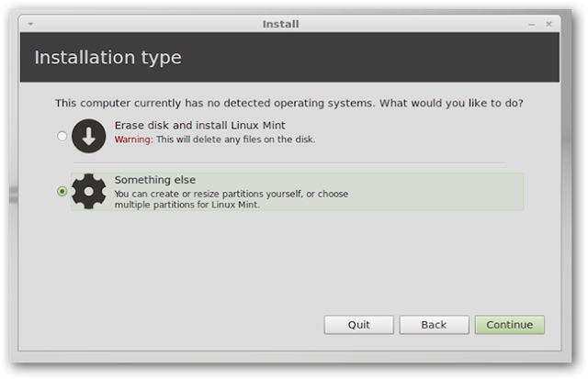Viewport: 588px width, 379px height.
Task: Select the Something else radio button
Action: (x=62, y=192)
